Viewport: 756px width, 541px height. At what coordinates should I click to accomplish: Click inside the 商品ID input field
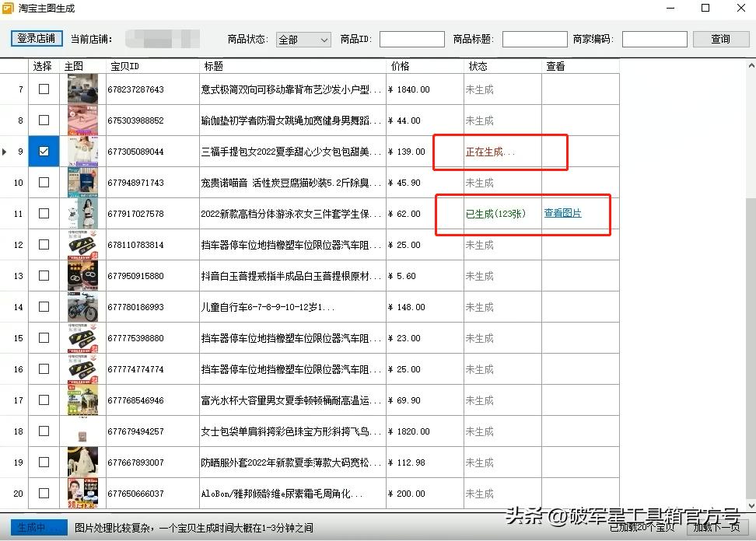point(411,39)
